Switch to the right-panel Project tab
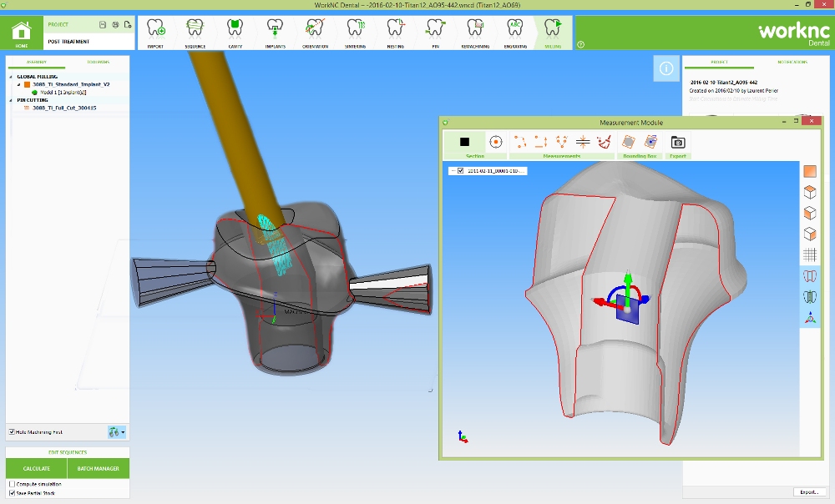Viewport: 835px width, 504px height. click(x=719, y=63)
